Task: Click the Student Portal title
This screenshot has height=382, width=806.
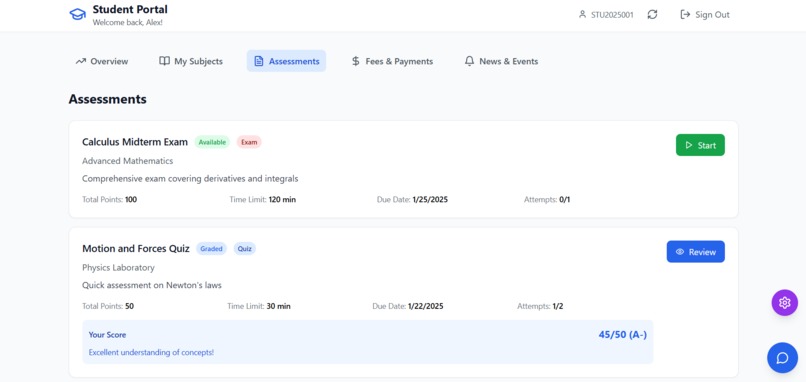Action: click(130, 9)
